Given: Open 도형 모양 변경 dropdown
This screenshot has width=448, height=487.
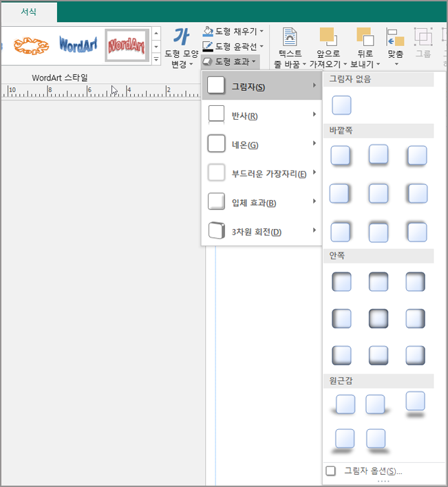Looking at the screenshot, I should point(182,48).
